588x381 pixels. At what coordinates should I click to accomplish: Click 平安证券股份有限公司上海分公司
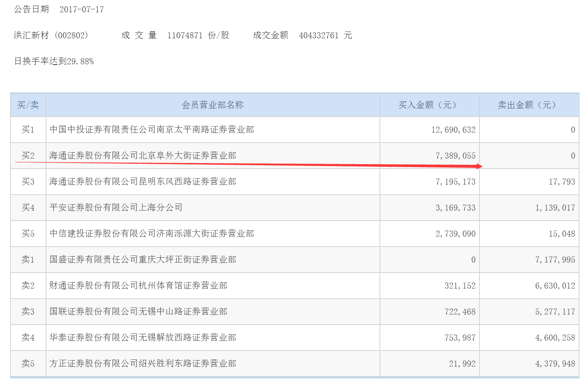(116, 208)
